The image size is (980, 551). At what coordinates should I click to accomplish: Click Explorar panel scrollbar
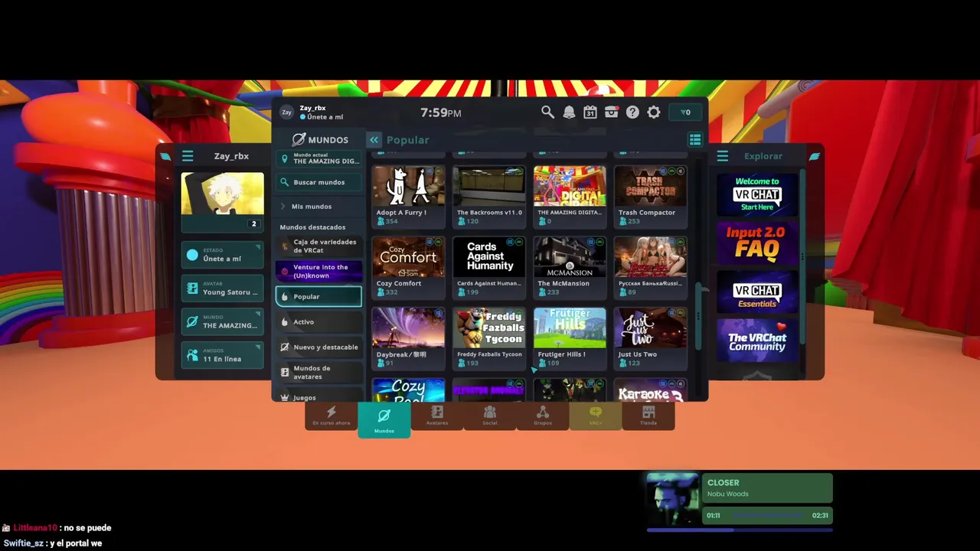802,256
